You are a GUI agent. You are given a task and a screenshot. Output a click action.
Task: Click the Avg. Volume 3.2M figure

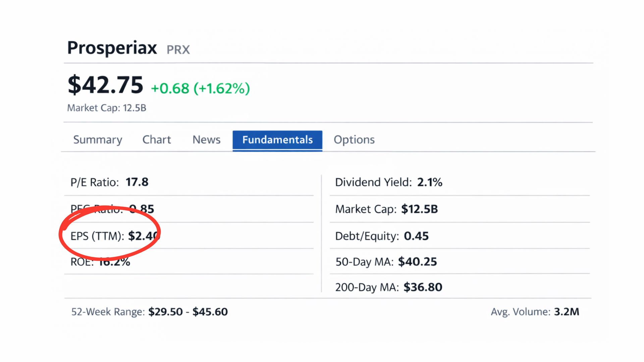click(x=566, y=312)
